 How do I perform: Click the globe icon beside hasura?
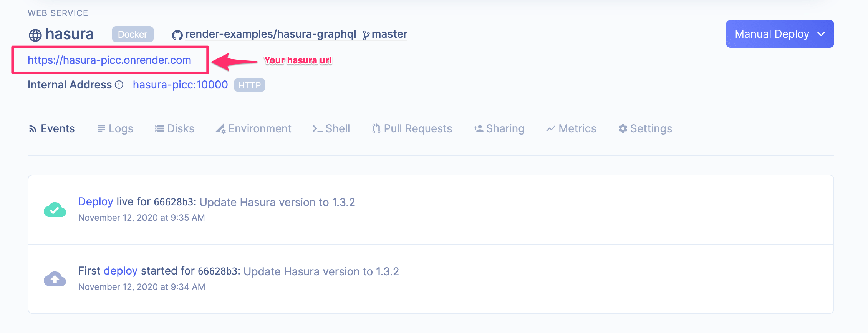[x=35, y=35]
